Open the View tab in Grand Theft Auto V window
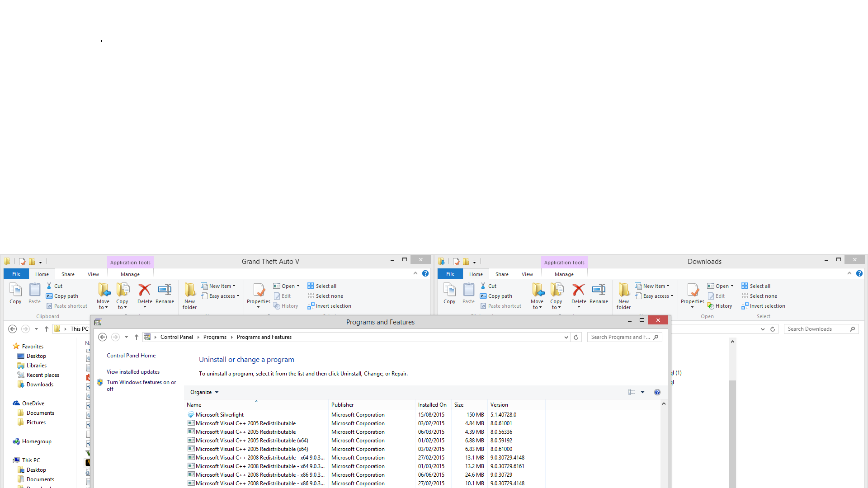 (93, 274)
